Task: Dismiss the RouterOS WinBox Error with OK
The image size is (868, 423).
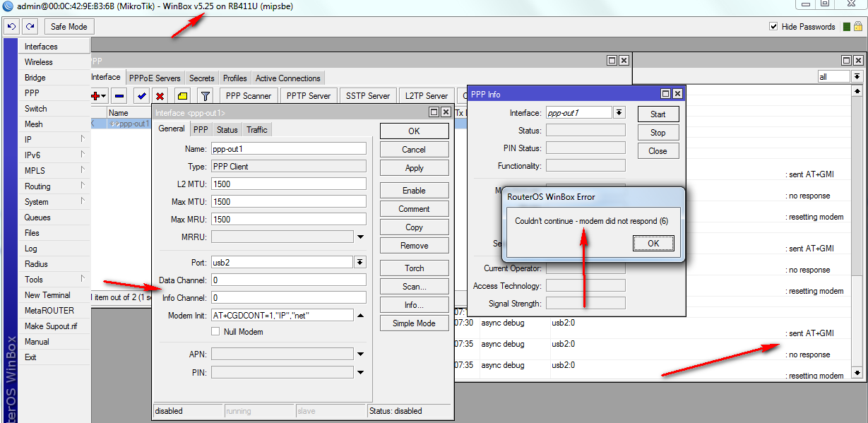Action: [x=653, y=243]
